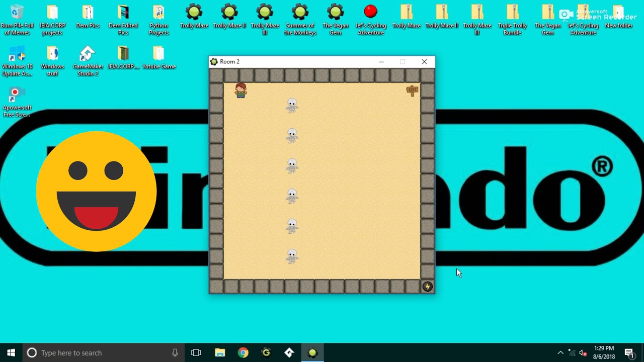The image size is (644, 362).
Task: Open Yotube Game folder
Action: click(158, 58)
